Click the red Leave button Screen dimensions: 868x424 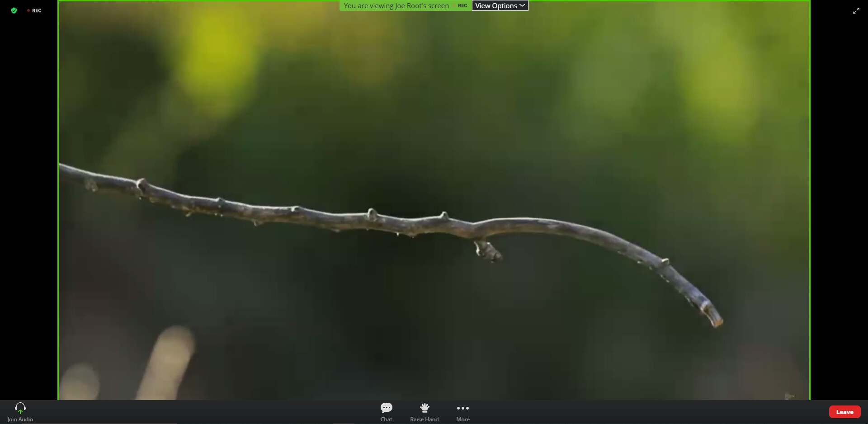pyautogui.click(x=844, y=412)
